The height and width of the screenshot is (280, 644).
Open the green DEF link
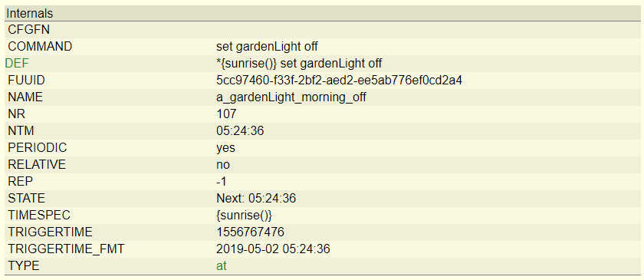(17, 64)
